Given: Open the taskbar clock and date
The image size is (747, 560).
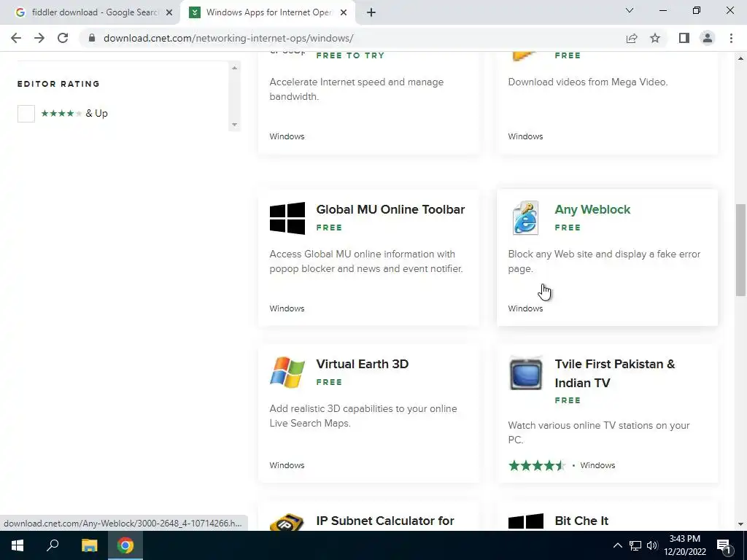Looking at the screenshot, I should coord(684,545).
